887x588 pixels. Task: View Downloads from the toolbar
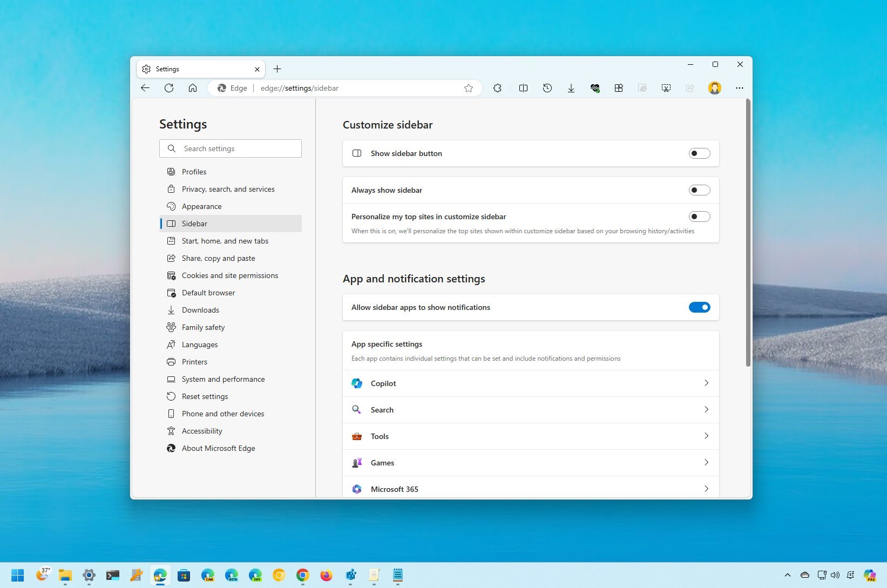[x=571, y=87]
